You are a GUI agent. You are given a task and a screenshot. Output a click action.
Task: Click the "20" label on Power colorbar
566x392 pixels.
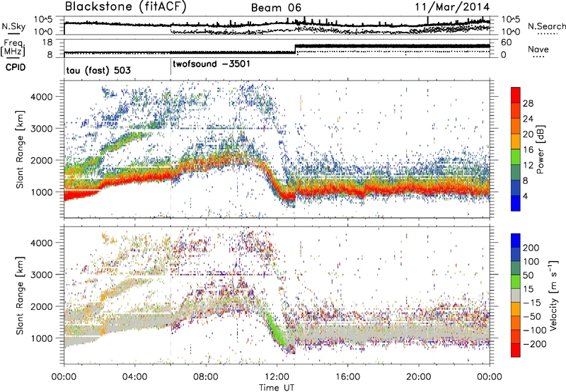528,134
